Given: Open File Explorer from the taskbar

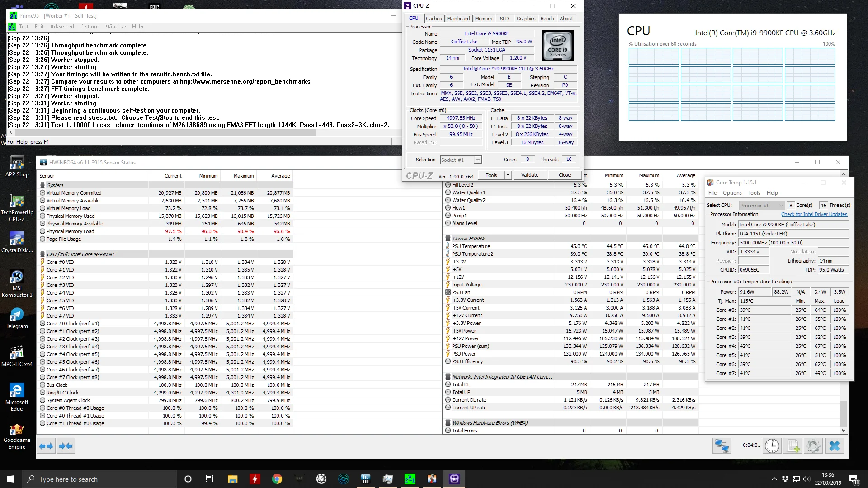Looking at the screenshot, I should click(232, 479).
